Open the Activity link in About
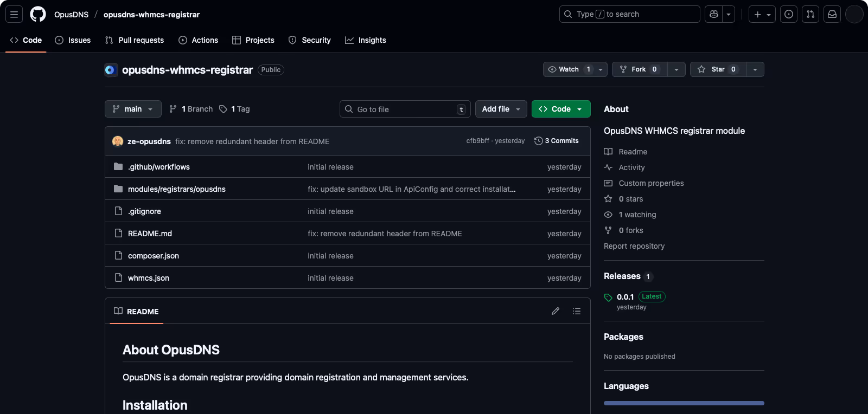The height and width of the screenshot is (414, 868). point(624,167)
